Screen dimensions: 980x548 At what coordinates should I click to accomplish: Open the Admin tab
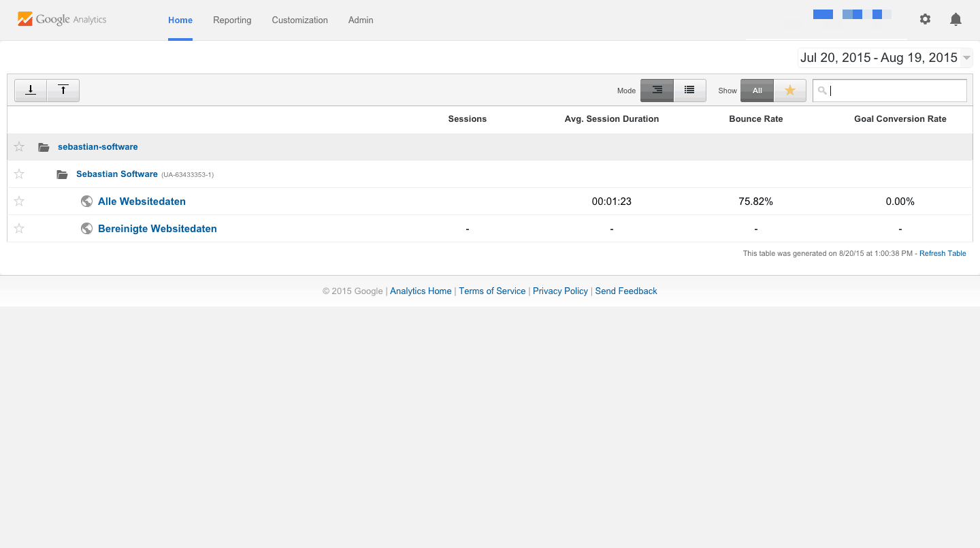[361, 20]
